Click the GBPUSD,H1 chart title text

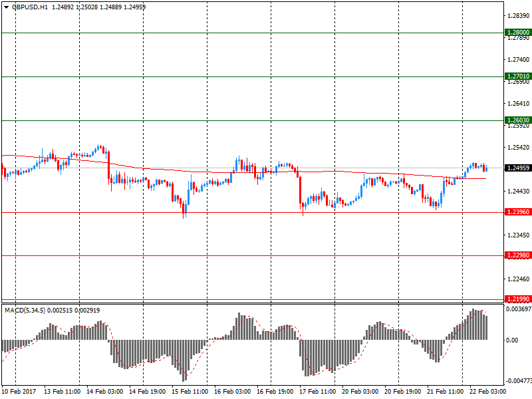[30, 7]
